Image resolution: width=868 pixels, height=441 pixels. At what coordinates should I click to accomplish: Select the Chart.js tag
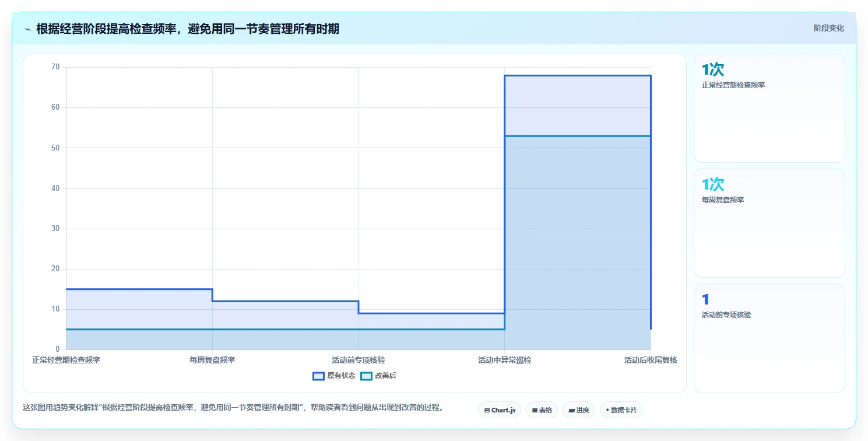click(500, 410)
